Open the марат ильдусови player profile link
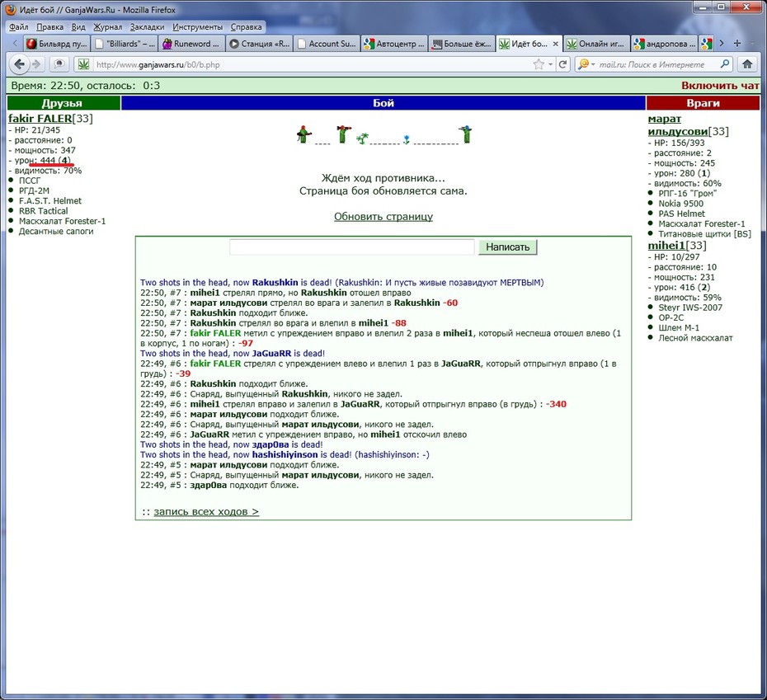 pyautogui.click(x=677, y=125)
